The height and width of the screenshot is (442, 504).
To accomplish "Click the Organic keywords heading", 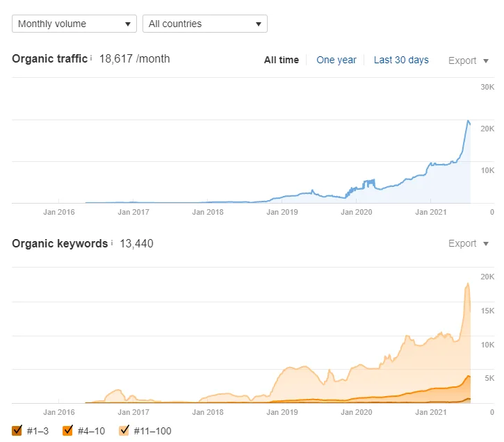I will point(60,243).
